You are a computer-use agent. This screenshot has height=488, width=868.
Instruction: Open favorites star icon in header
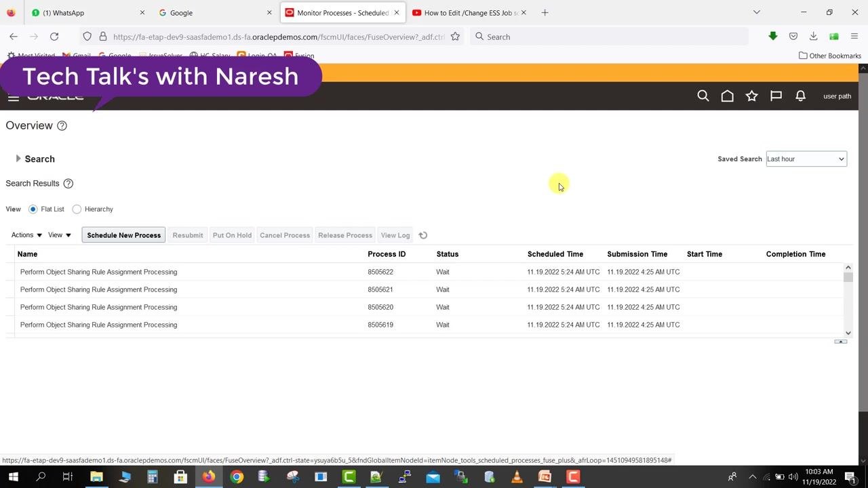[x=752, y=96]
